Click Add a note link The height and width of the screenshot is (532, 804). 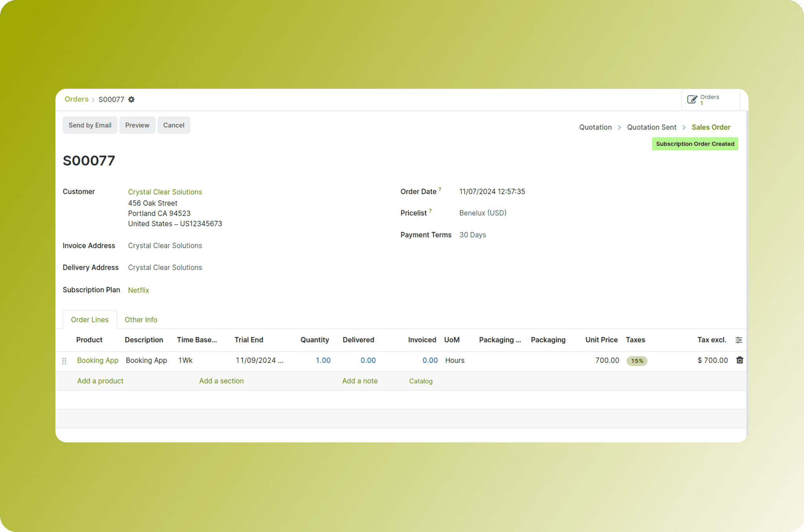click(x=360, y=381)
